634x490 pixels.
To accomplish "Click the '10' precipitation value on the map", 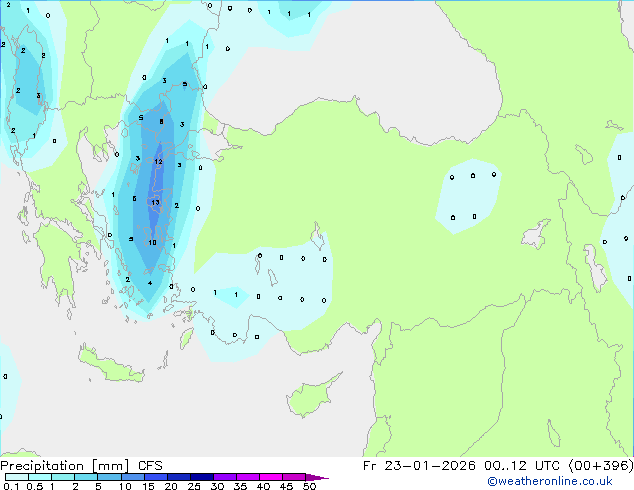I will (152, 243).
